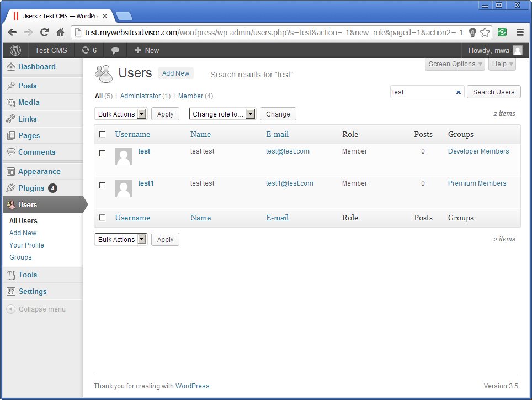Filter users by Administrator (1)
The height and width of the screenshot is (400, 532).
(145, 96)
